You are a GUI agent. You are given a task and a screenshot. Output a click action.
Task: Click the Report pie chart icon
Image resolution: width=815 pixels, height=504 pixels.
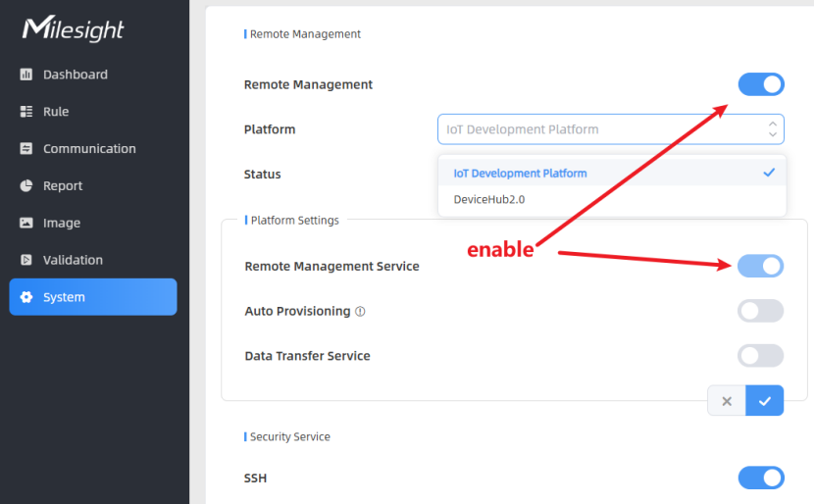click(25, 186)
